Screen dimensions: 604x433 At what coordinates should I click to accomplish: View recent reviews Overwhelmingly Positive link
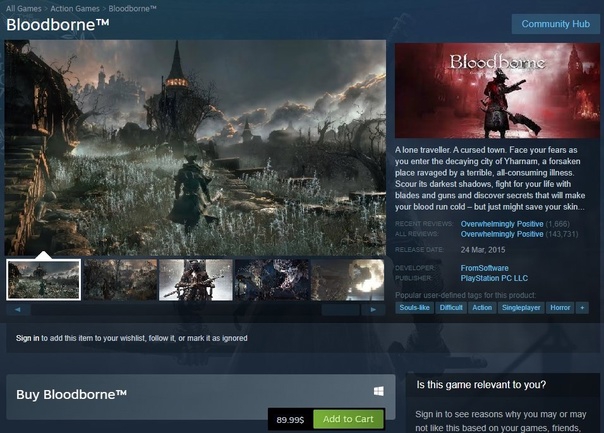pos(502,224)
